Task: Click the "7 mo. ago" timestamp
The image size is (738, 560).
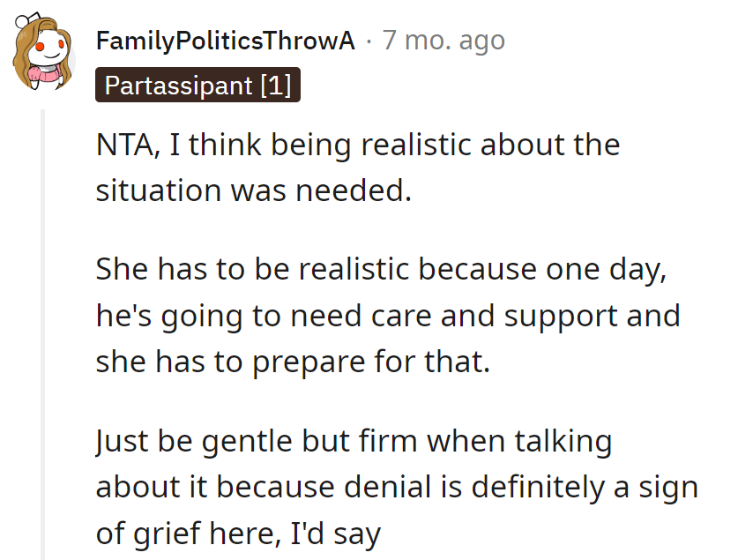Action: point(444,41)
